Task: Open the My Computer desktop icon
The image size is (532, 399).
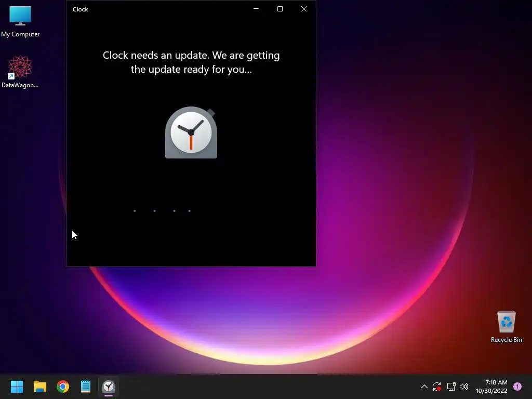Action: (x=20, y=21)
